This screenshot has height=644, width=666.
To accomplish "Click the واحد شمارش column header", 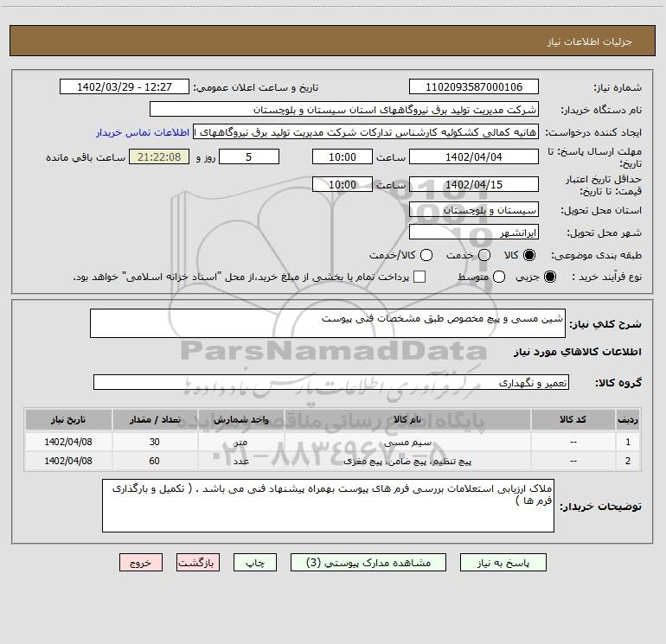I will (240, 419).
